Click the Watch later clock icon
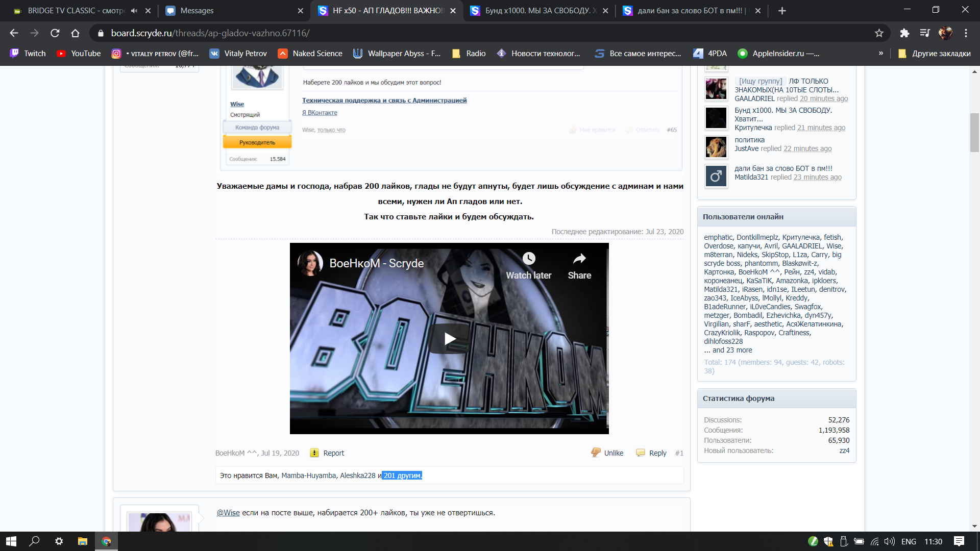 click(529, 259)
